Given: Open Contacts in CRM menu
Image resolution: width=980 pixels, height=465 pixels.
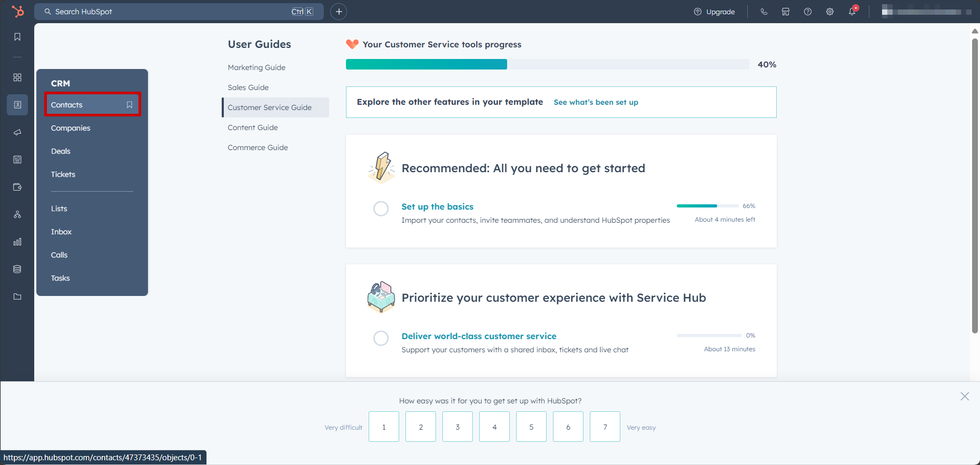Looking at the screenshot, I should pos(92,105).
